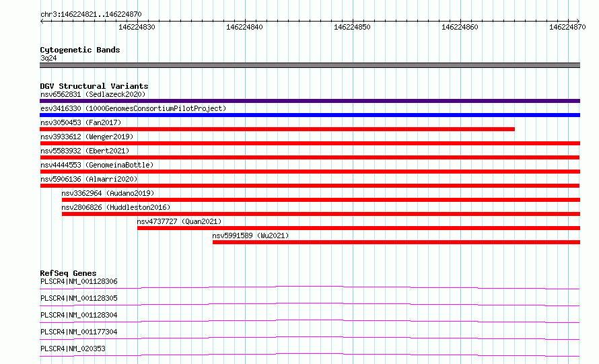
Task: Select variant label nsv3050453 (Fan2017)
Action: 81,122
